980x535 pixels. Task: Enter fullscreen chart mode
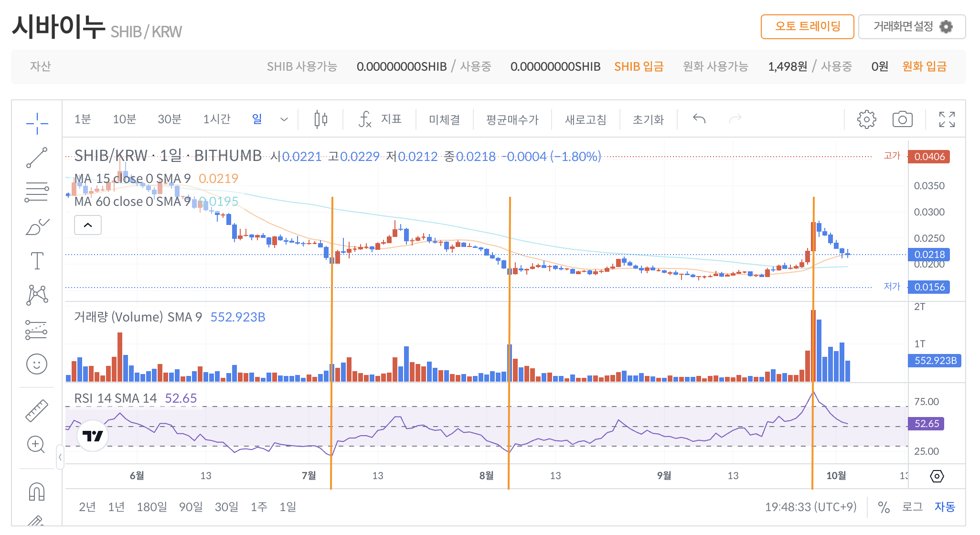(x=947, y=119)
